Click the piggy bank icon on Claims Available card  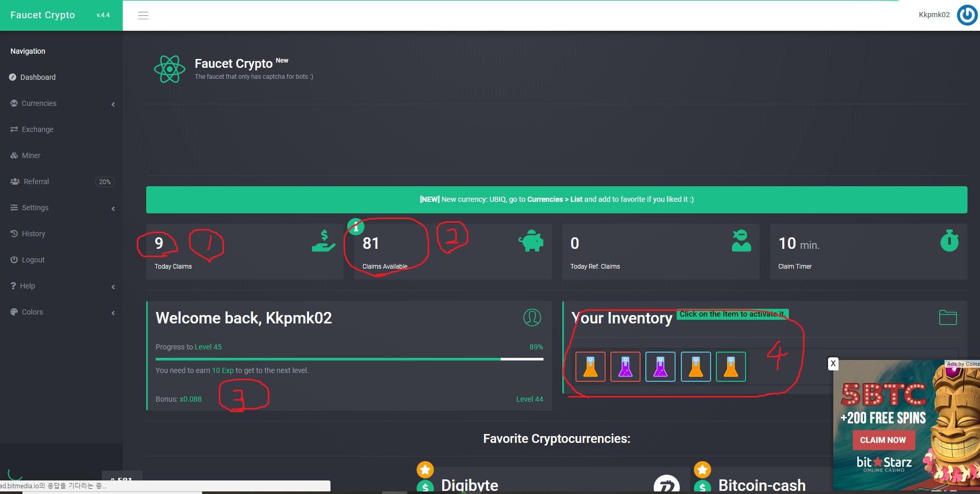[x=531, y=241]
